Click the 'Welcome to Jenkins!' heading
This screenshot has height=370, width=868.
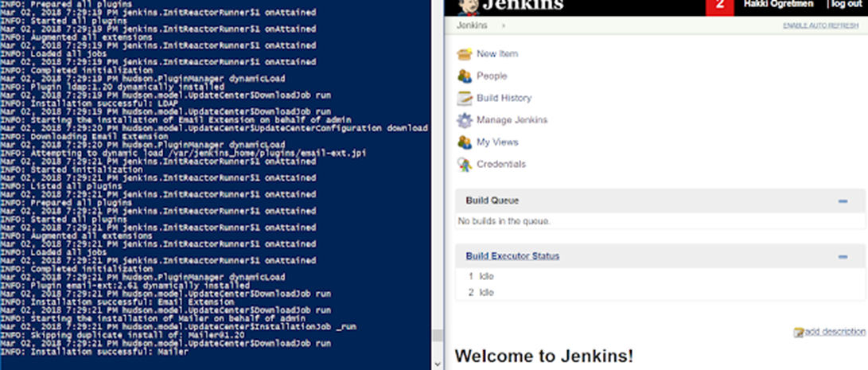point(543,356)
